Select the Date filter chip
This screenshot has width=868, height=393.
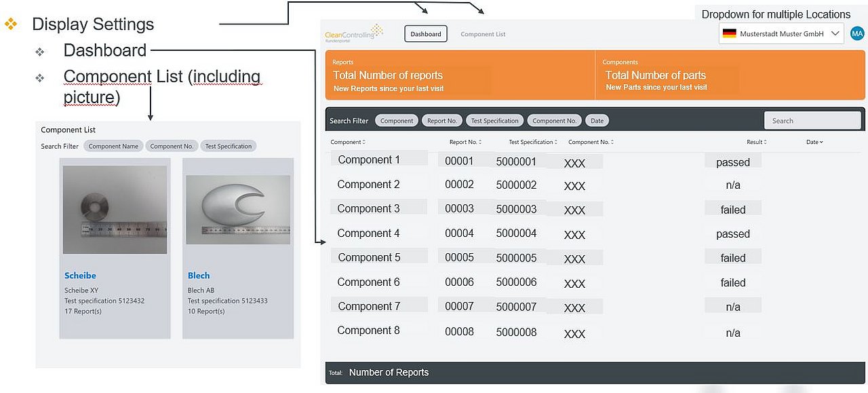pyautogui.click(x=597, y=121)
